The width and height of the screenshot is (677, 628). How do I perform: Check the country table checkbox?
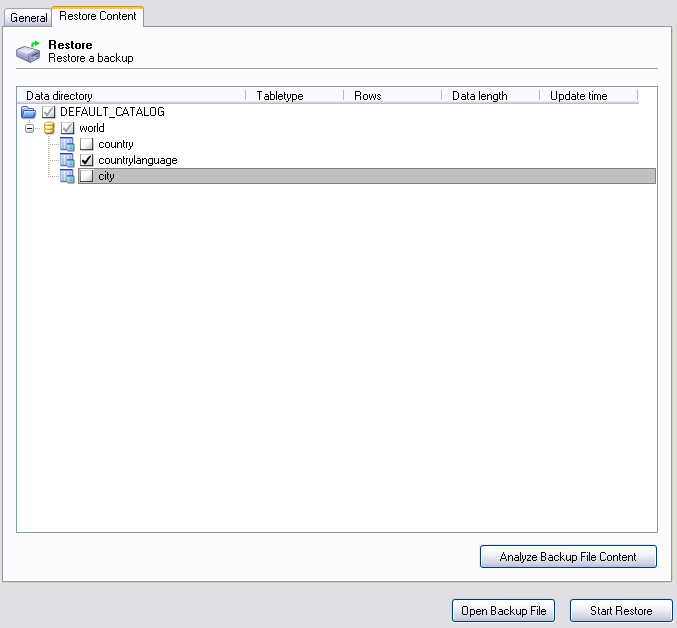point(87,144)
